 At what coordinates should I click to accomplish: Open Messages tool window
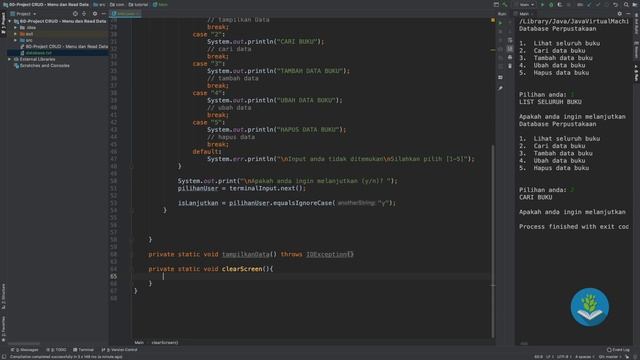tap(24, 350)
